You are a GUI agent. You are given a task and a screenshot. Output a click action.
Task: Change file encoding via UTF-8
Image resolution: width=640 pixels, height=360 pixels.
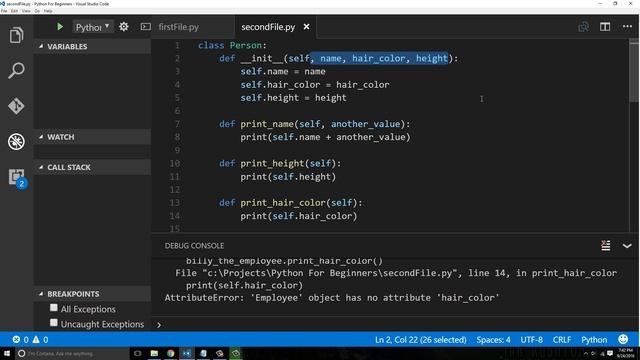[531, 340]
